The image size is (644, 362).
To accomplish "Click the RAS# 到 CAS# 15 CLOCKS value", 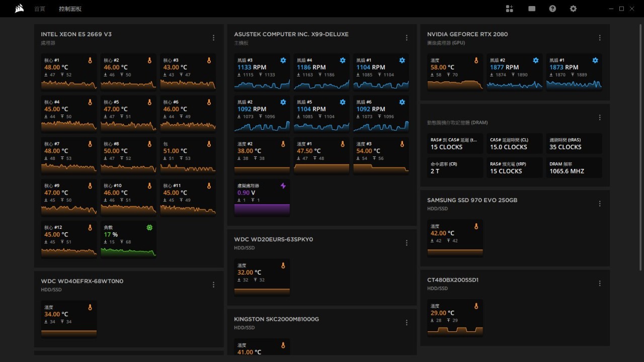I will coord(447,147).
